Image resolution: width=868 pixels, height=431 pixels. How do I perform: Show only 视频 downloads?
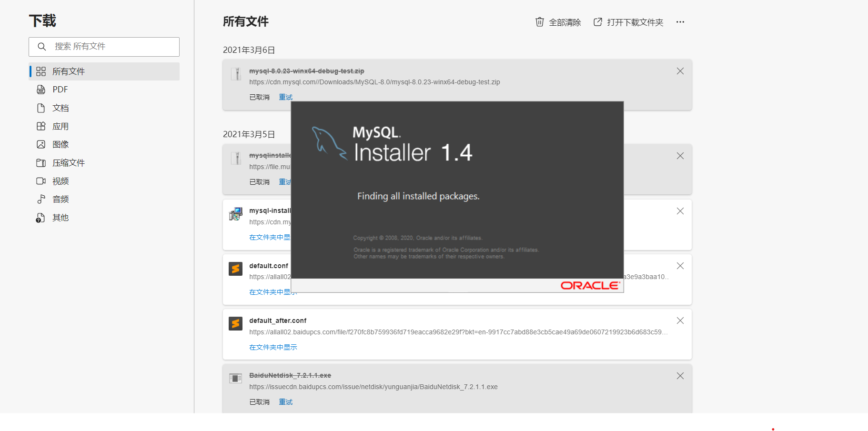point(104,181)
